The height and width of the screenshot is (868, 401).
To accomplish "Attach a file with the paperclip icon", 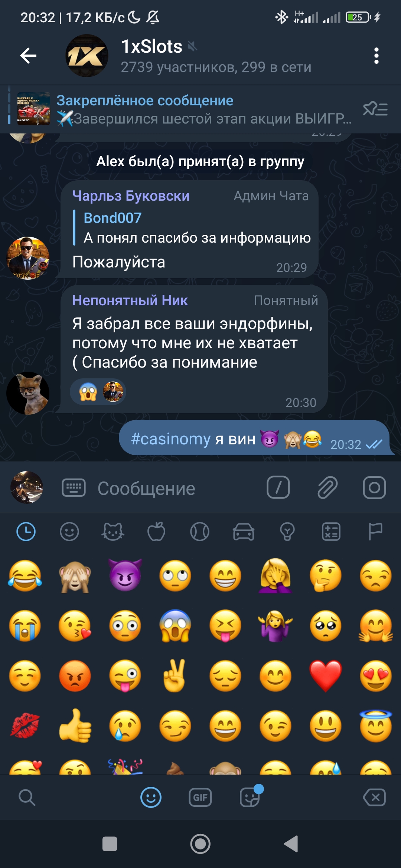I will click(x=327, y=487).
